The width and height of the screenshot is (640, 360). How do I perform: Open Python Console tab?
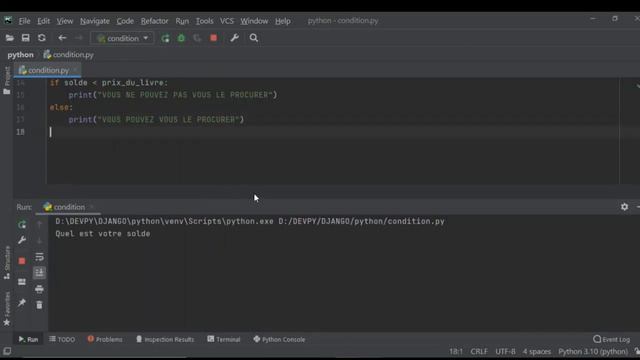tap(279, 340)
